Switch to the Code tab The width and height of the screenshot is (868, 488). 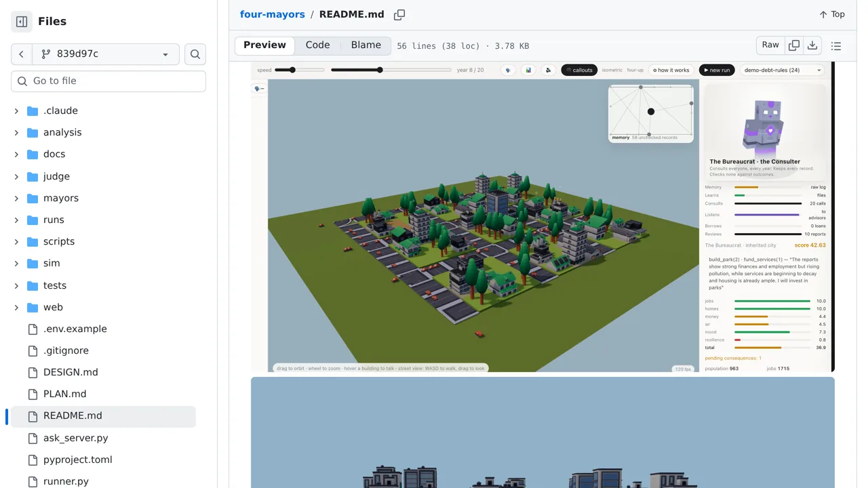[x=317, y=45]
